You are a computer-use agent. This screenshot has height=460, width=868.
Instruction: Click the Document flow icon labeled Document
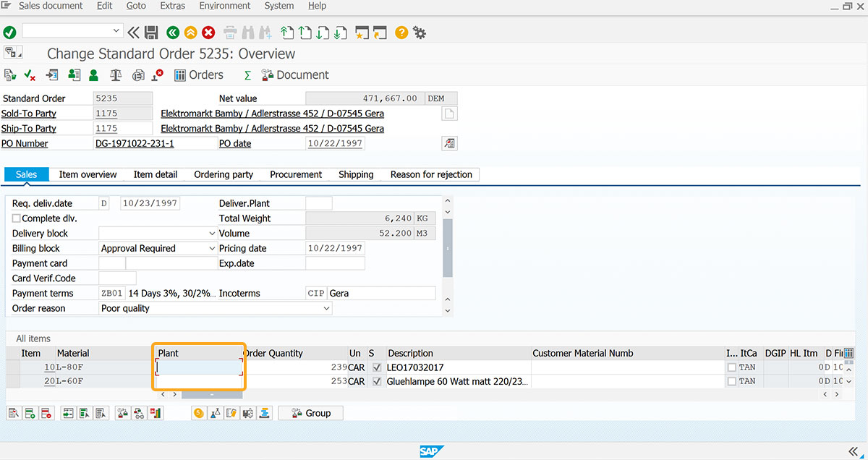(295, 74)
